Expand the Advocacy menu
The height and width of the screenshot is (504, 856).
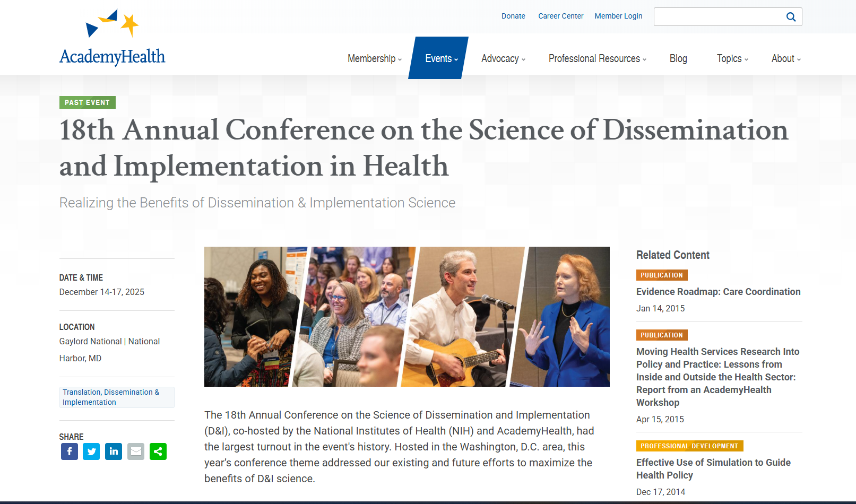(x=503, y=58)
